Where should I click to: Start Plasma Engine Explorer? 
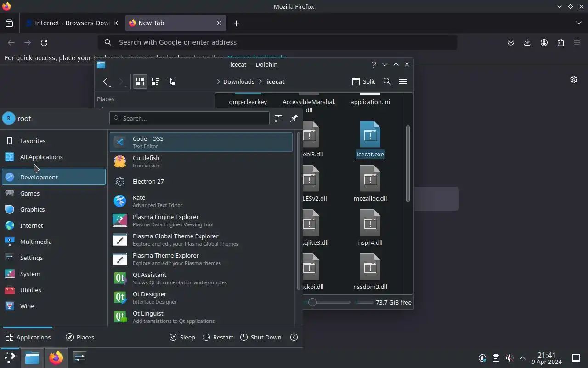point(201,220)
